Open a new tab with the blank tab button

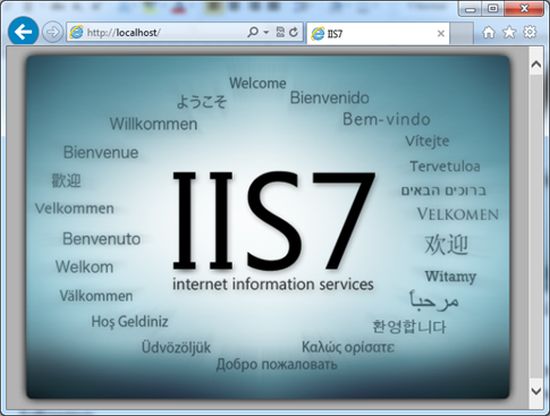click(x=461, y=33)
